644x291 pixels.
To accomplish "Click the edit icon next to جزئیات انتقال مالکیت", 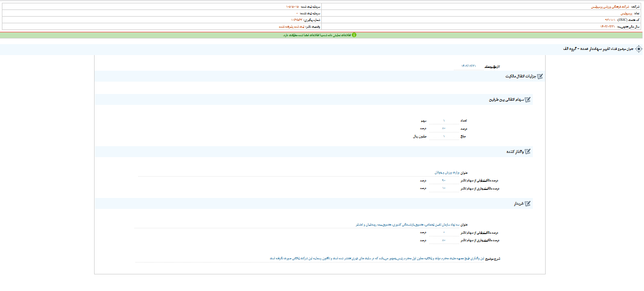I will (x=539, y=76).
